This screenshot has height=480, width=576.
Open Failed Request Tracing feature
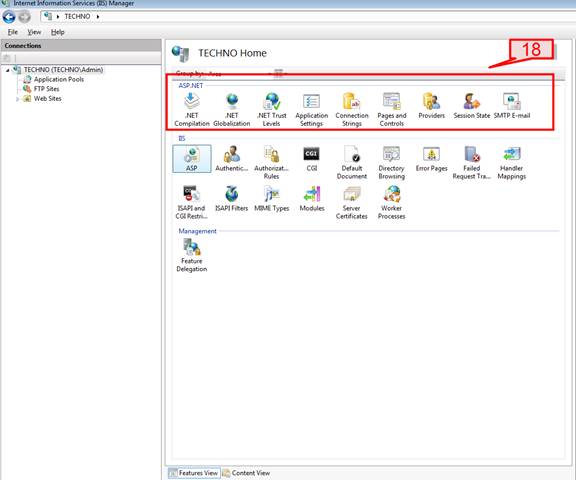[x=472, y=162]
